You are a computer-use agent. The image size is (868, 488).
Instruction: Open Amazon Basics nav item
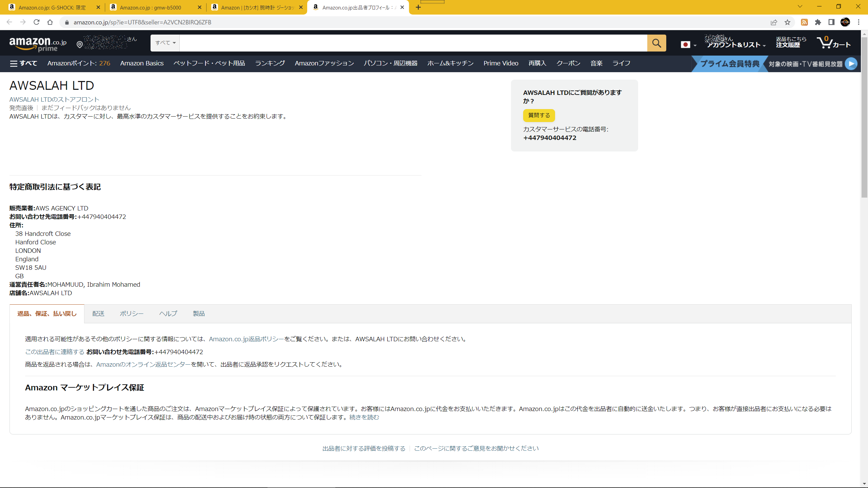pyautogui.click(x=142, y=63)
